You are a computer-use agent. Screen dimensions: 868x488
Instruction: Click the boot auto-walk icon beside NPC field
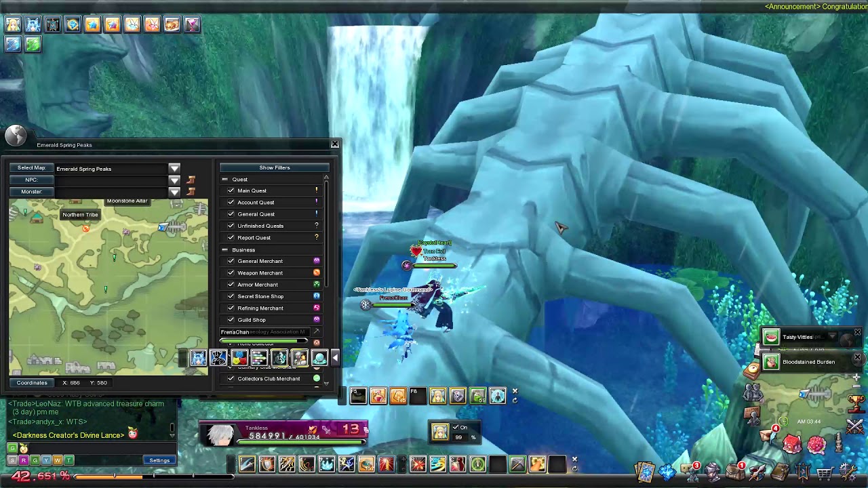click(191, 180)
